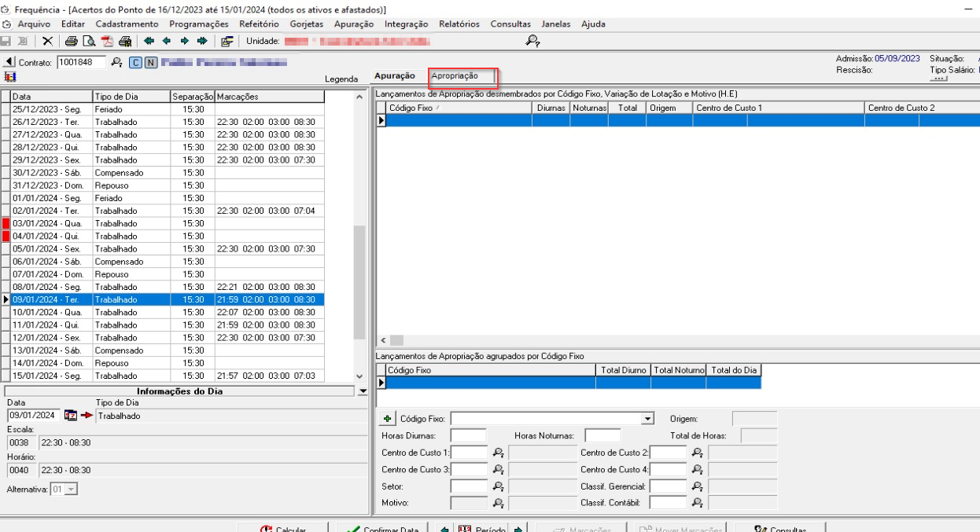Screen dimensions: 980x532
Task: Switch to the Apropriação tab
Action: pyautogui.click(x=455, y=75)
